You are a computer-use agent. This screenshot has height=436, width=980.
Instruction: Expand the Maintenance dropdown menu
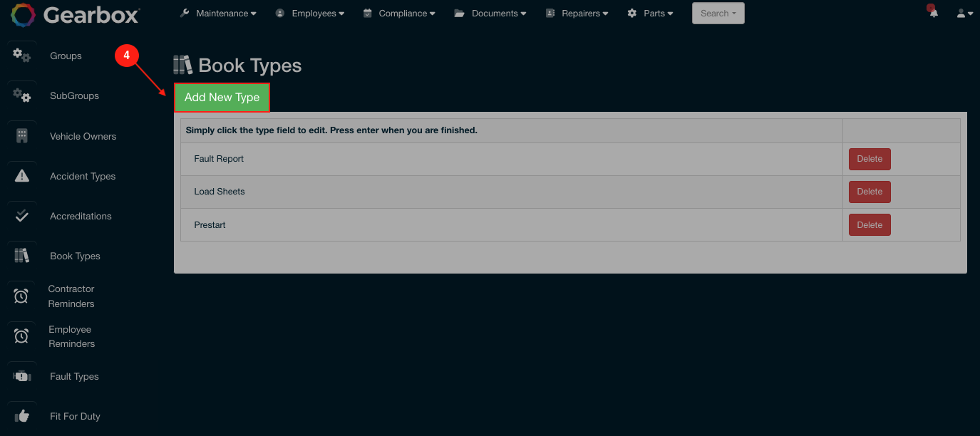click(x=218, y=14)
